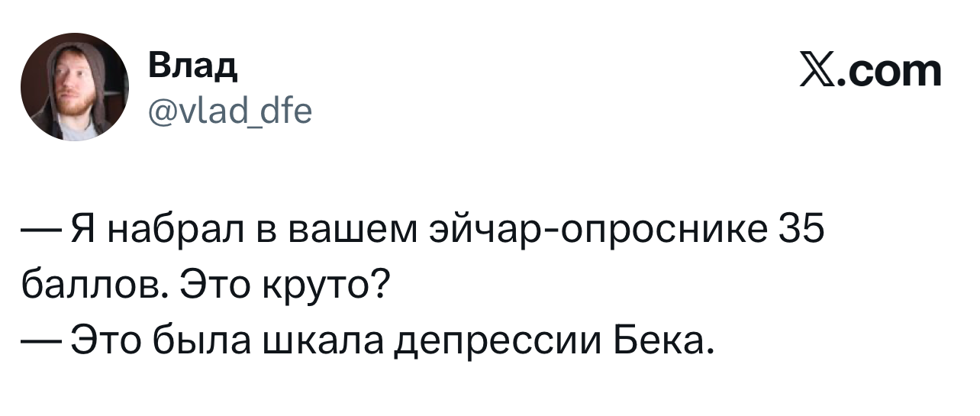Click the X.com watermark text
This screenshot has height=416, width=980.
point(869,74)
